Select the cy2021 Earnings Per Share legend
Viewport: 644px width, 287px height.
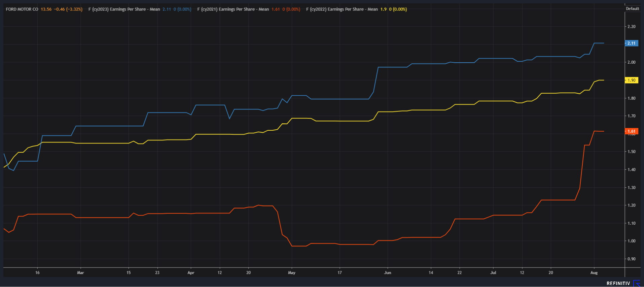(x=233, y=9)
